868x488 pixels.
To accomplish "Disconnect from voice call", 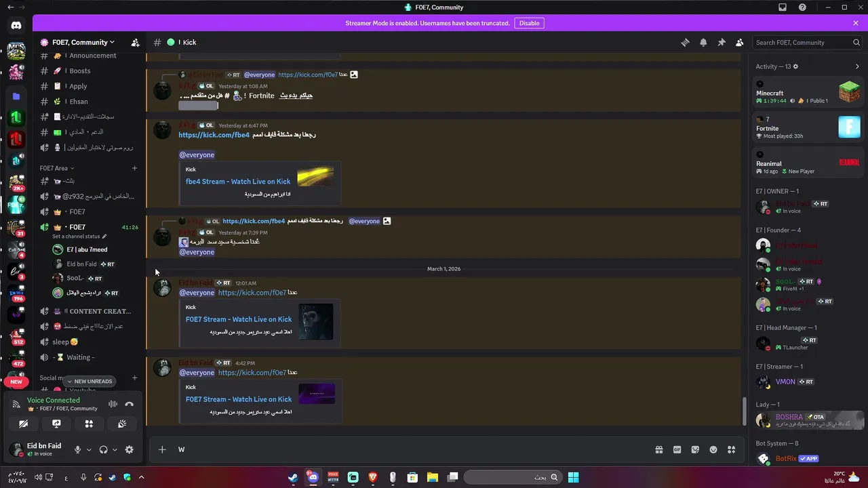I will [129, 404].
